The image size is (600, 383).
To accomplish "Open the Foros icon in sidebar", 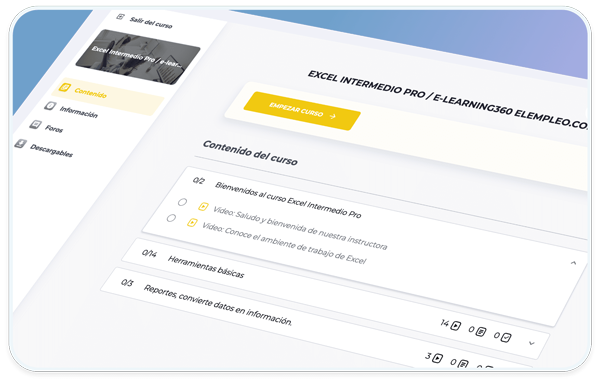I will pos(36,124).
